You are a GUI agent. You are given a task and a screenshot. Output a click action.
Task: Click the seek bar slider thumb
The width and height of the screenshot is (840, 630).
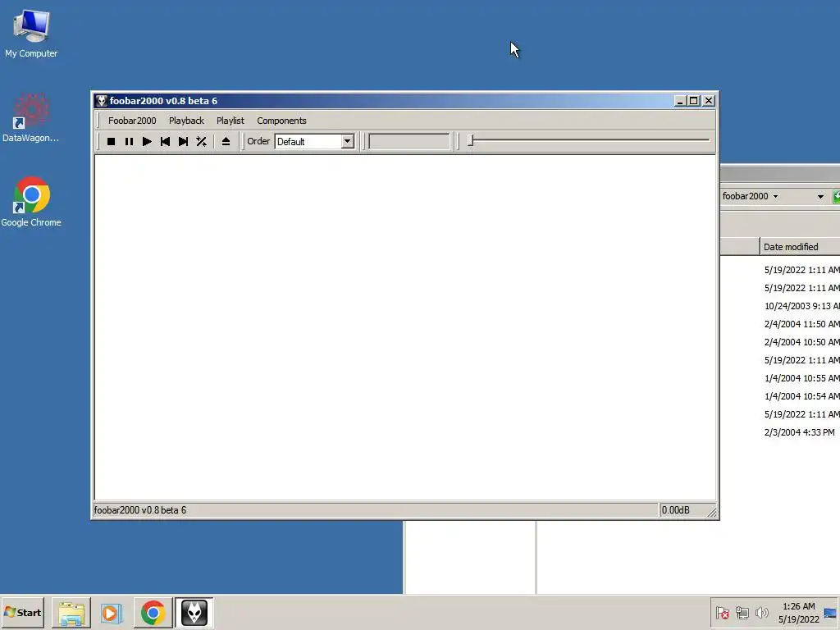pyautogui.click(x=470, y=140)
